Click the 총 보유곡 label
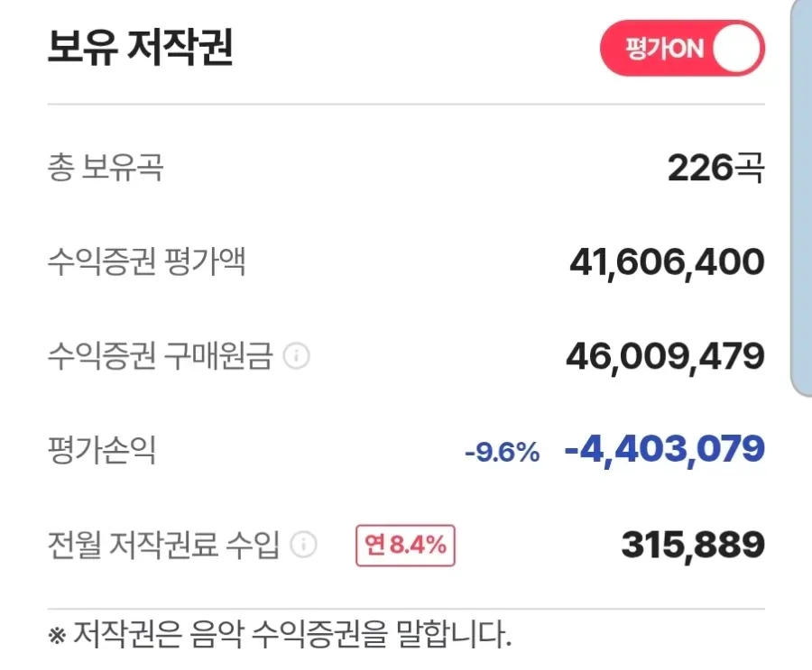The image size is (812, 670). pos(106,167)
